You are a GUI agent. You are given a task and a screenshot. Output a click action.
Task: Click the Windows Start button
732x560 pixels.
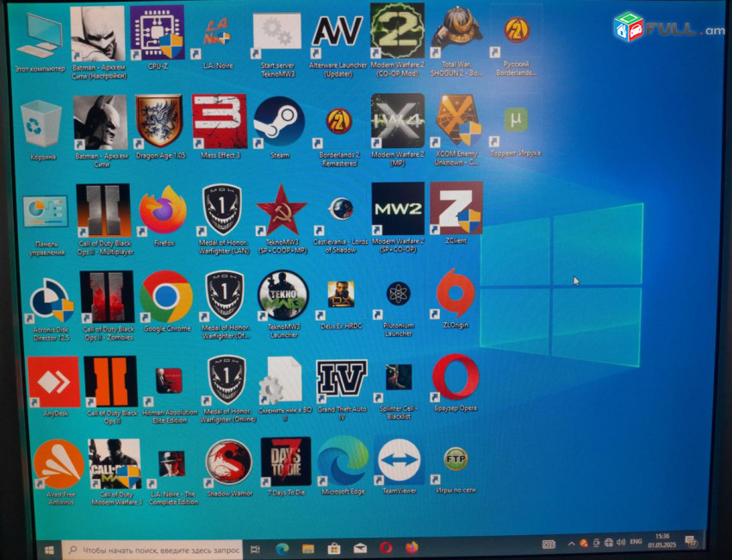coord(48,551)
